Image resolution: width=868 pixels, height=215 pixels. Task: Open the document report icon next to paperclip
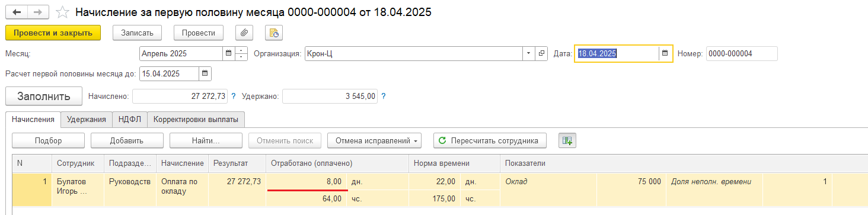pyautogui.click(x=274, y=33)
